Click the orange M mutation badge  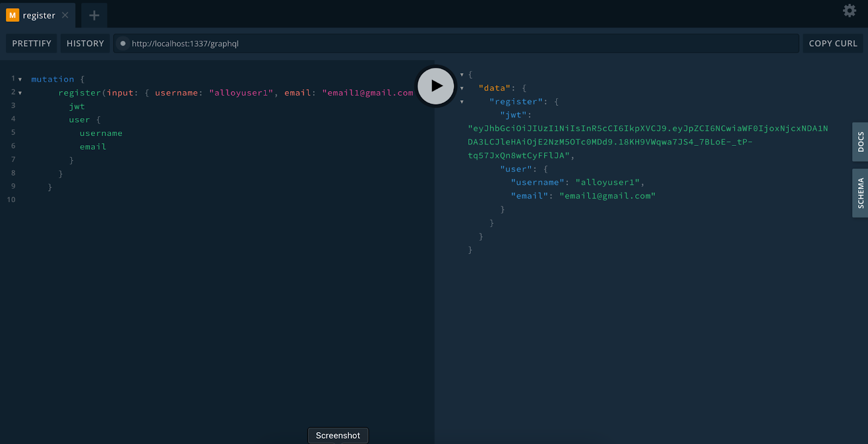click(12, 15)
